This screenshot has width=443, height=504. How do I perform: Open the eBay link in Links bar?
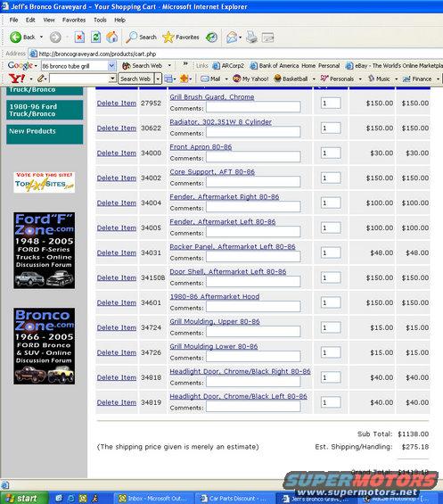pos(394,66)
